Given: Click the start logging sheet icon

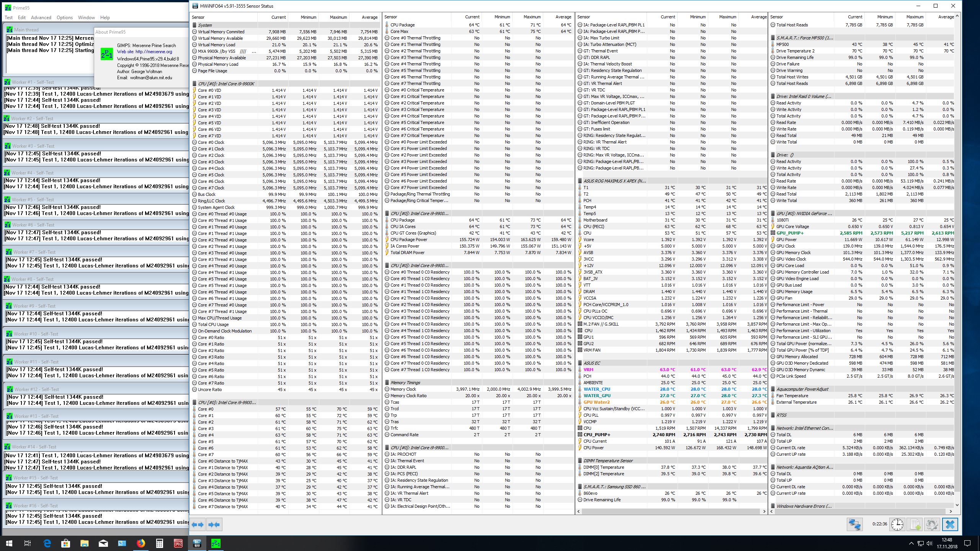Looking at the screenshot, I should (x=915, y=524).
